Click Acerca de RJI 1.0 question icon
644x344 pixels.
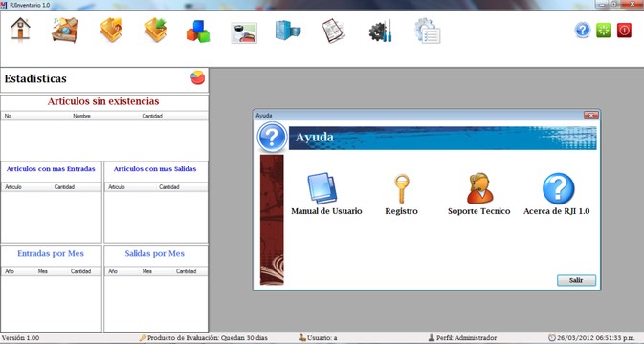(558, 188)
